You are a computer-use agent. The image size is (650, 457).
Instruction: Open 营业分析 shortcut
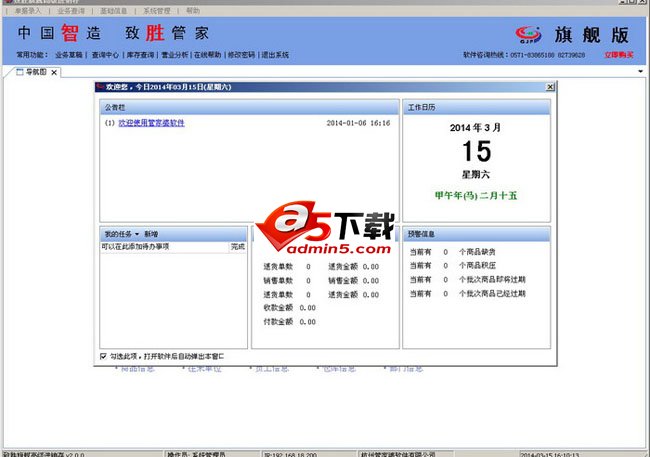[x=175, y=55]
